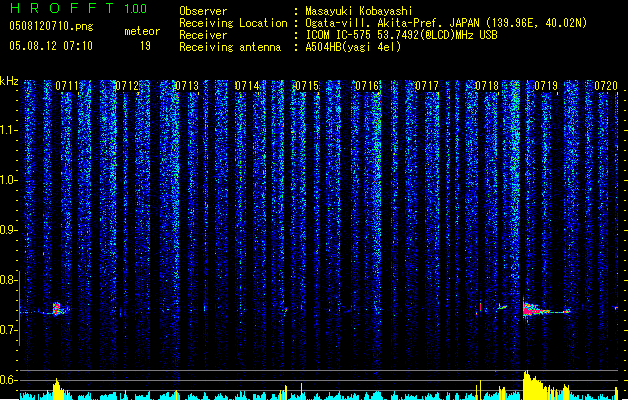The width and height of the screenshot is (629, 400).
Task: Click the 0.6 kHz axis label
Action: [x=8, y=380]
